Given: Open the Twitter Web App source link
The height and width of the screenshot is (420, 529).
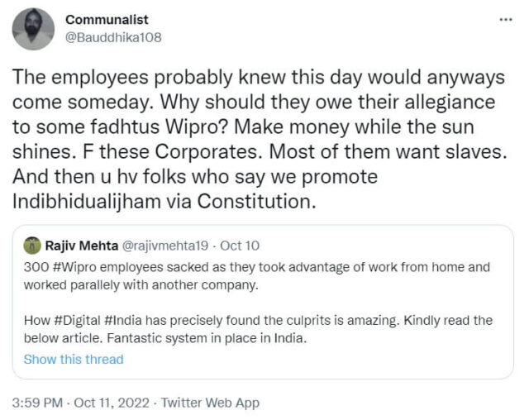Looking at the screenshot, I should pyautogui.click(x=210, y=403).
